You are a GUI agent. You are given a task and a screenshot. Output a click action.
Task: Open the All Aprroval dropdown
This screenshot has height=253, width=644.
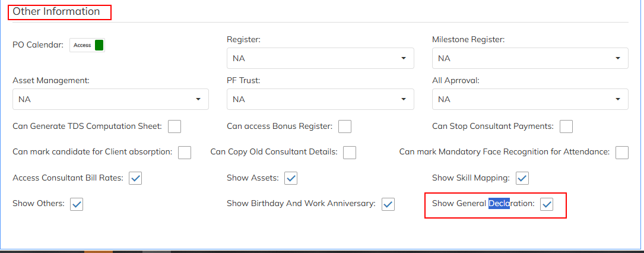tap(530, 99)
